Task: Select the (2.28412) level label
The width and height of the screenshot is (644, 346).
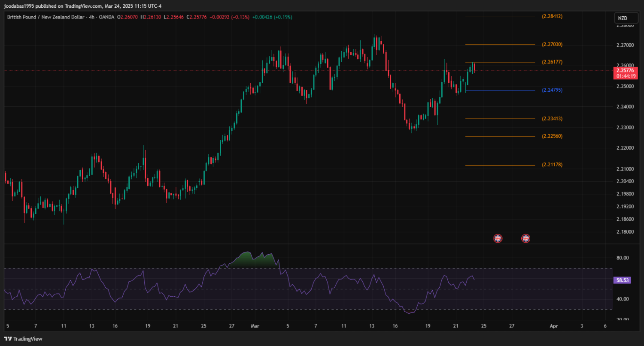Action: 552,16
